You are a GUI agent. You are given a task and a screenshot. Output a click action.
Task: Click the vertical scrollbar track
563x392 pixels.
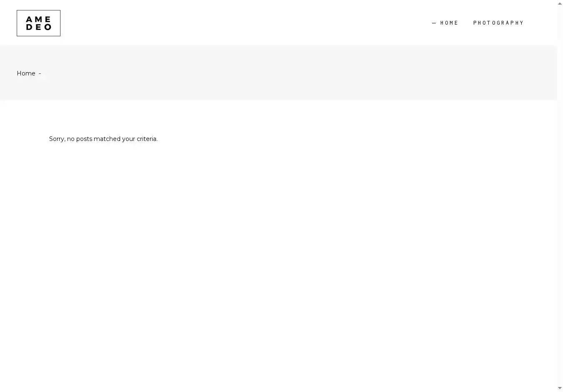tap(560, 196)
